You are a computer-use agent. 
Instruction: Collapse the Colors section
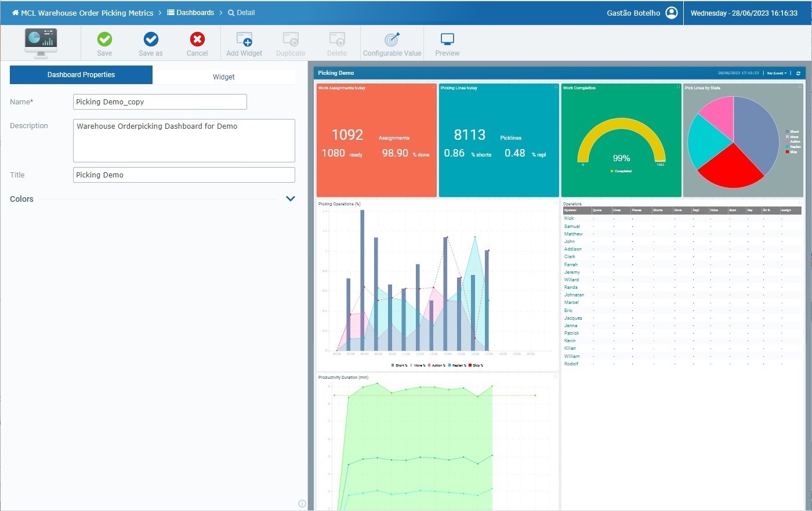(290, 198)
